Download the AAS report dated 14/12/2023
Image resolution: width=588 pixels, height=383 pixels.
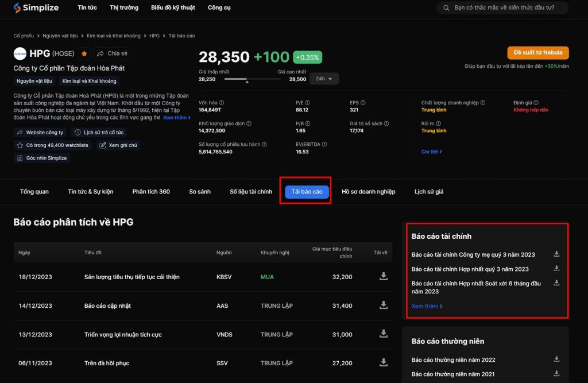pos(384,305)
